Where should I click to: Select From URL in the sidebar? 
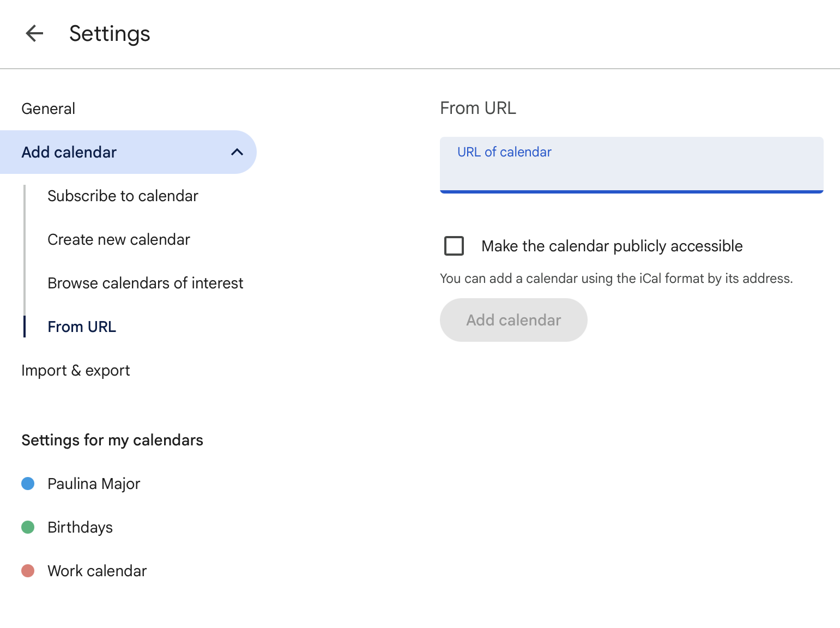click(82, 327)
